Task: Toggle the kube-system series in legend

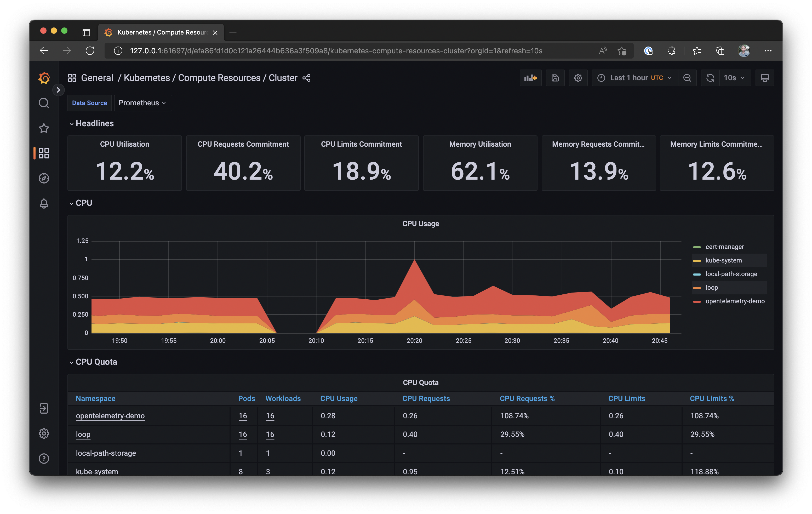Action: [723, 260]
